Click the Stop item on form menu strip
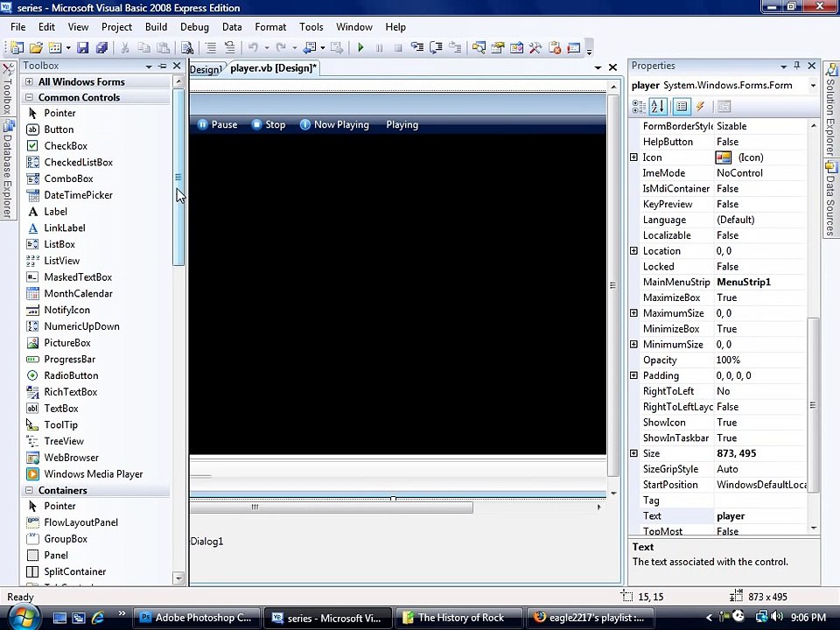Screen dimensions: 840x630 (269, 125)
